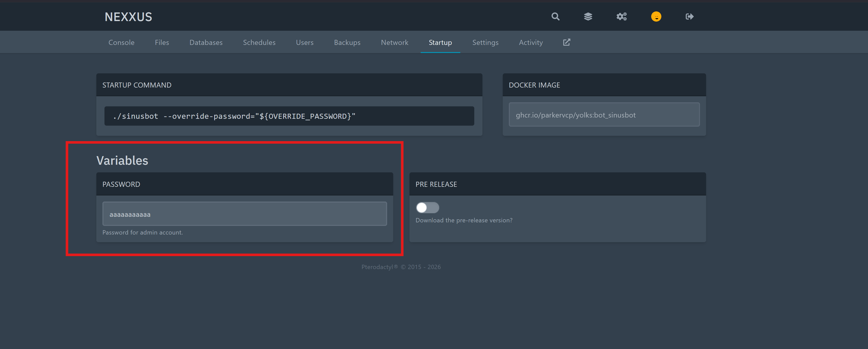
Task: Click 'Password for admin account.' description
Action: coord(143,232)
